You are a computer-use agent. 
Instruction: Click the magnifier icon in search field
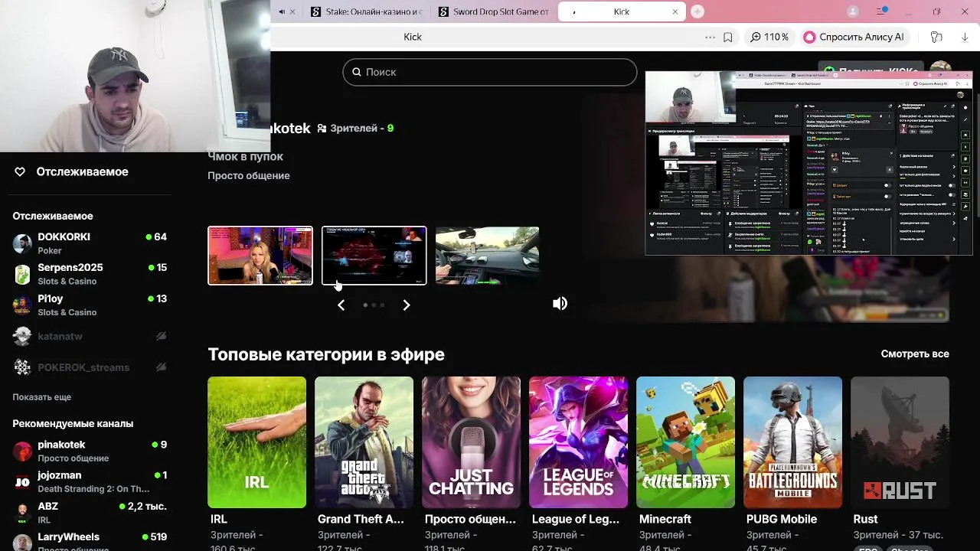click(356, 72)
